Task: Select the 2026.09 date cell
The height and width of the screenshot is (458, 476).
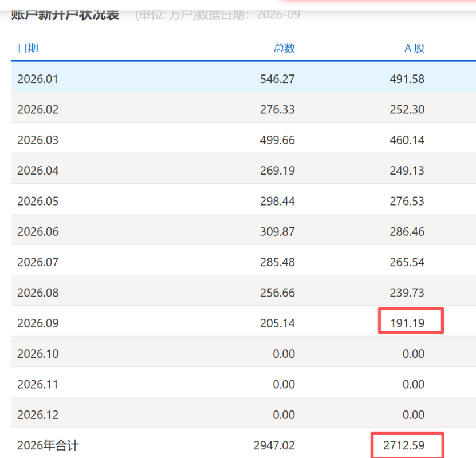Action: click(38, 323)
